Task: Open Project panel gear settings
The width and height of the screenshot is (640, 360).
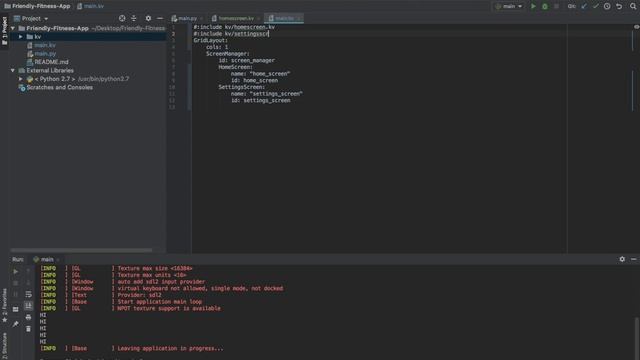Action: [148, 18]
